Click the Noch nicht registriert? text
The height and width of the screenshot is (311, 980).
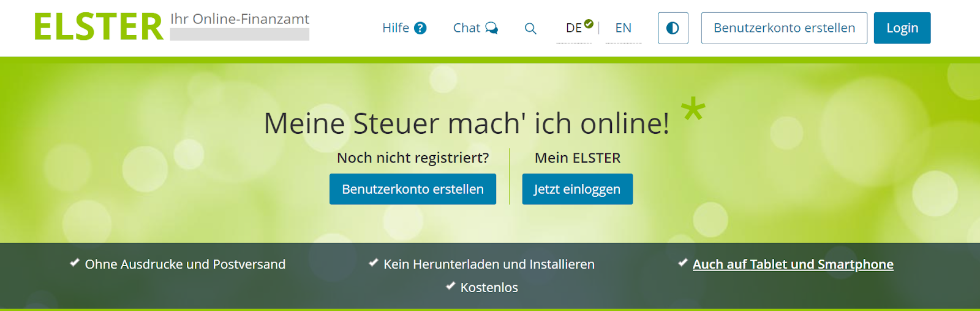click(413, 158)
